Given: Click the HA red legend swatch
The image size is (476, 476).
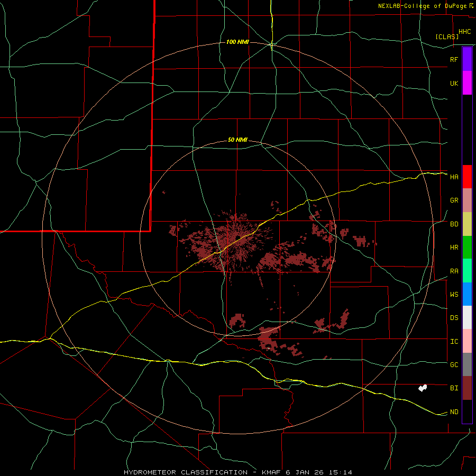Looking at the screenshot, I should 467,177.
